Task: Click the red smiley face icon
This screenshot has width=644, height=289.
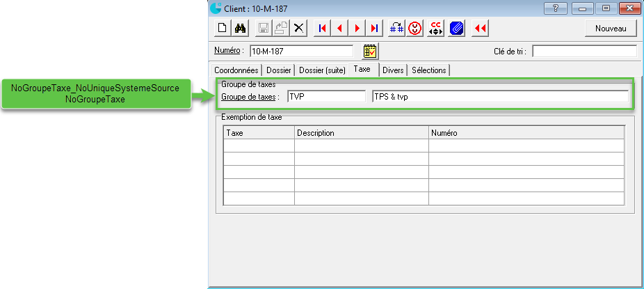Action: click(415, 29)
